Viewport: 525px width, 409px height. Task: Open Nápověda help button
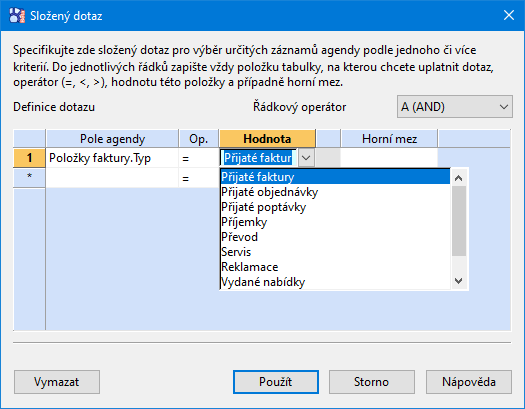469,382
